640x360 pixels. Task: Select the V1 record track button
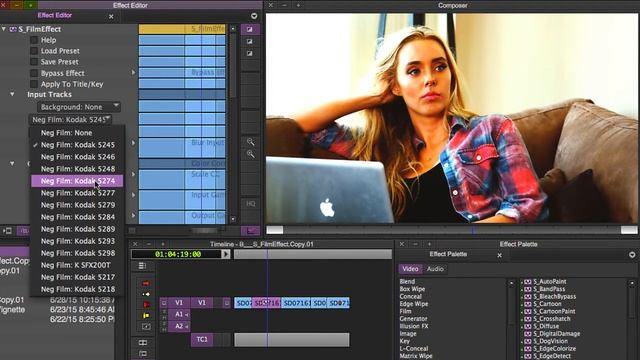point(202,303)
